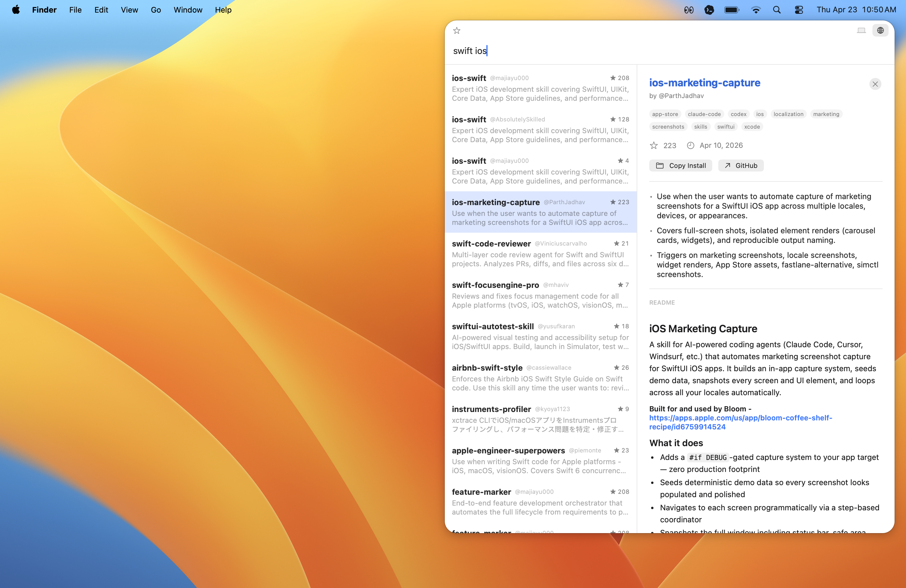The height and width of the screenshot is (588, 906).
Task: Click the localization tag
Action: click(788, 114)
